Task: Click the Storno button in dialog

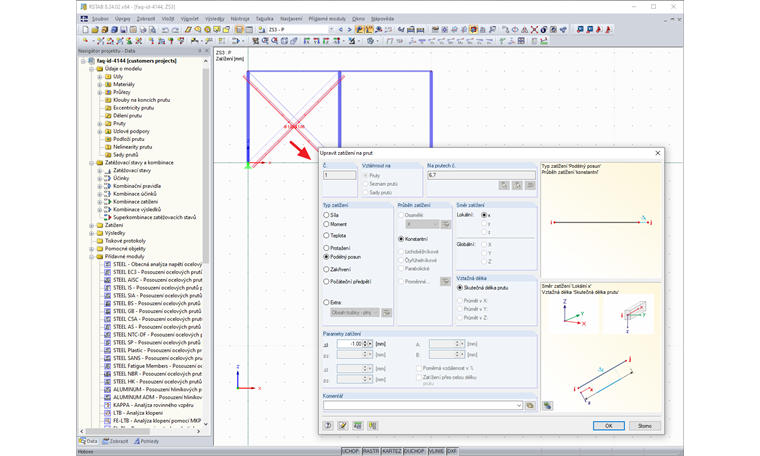Action: point(645,425)
